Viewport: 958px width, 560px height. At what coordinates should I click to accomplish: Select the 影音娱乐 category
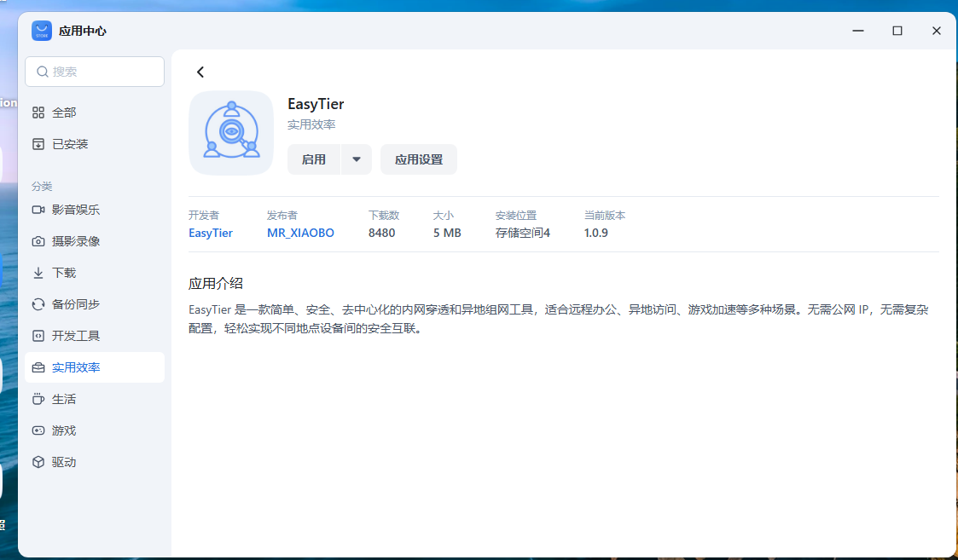point(95,210)
